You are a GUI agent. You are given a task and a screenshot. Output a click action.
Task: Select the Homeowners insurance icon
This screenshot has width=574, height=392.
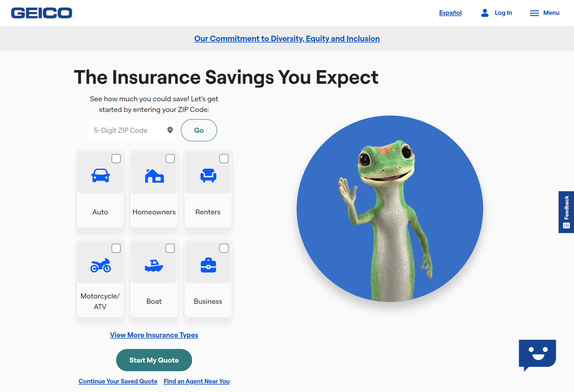[x=154, y=176]
